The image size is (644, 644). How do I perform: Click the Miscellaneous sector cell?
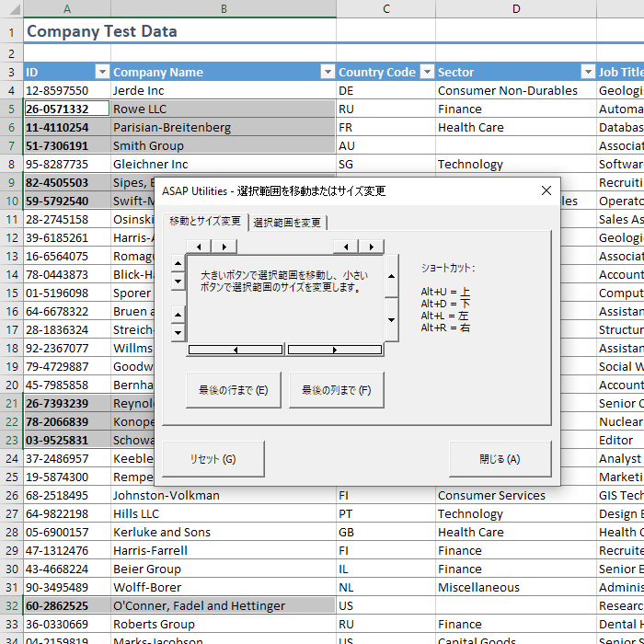point(516,587)
